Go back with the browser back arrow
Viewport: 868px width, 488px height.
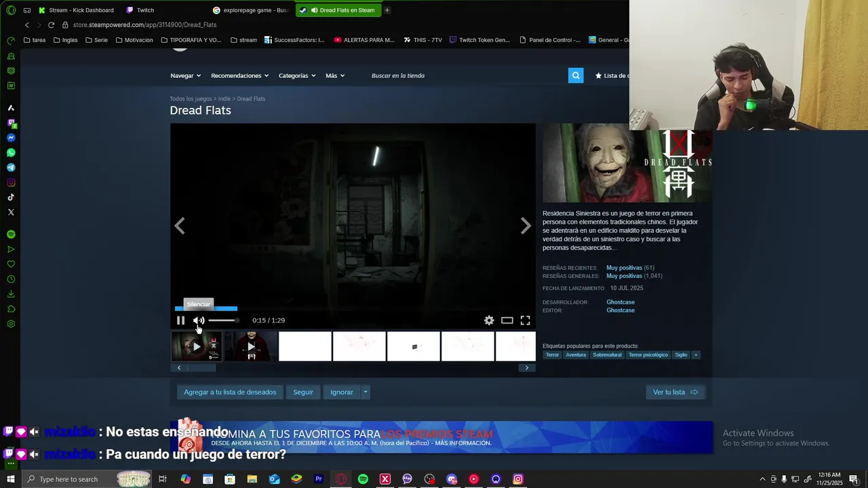(x=27, y=24)
